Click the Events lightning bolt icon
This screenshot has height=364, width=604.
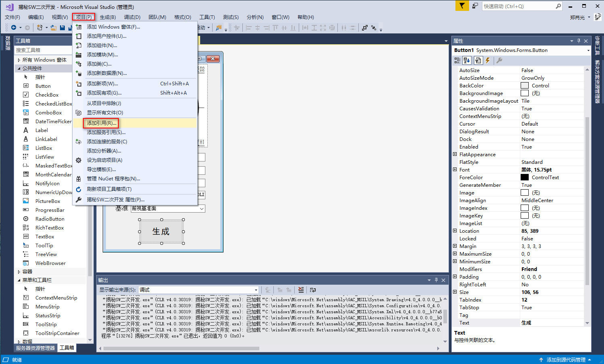coord(488,60)
